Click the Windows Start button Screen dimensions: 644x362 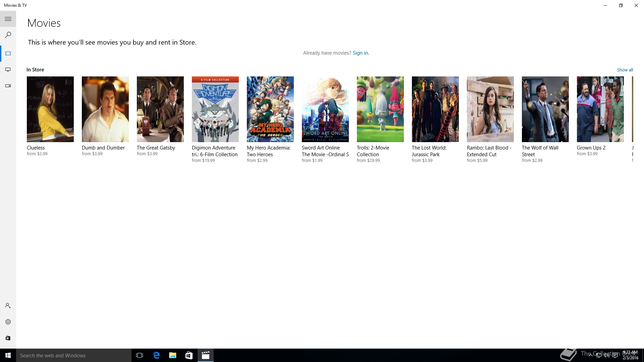[8, 355]
